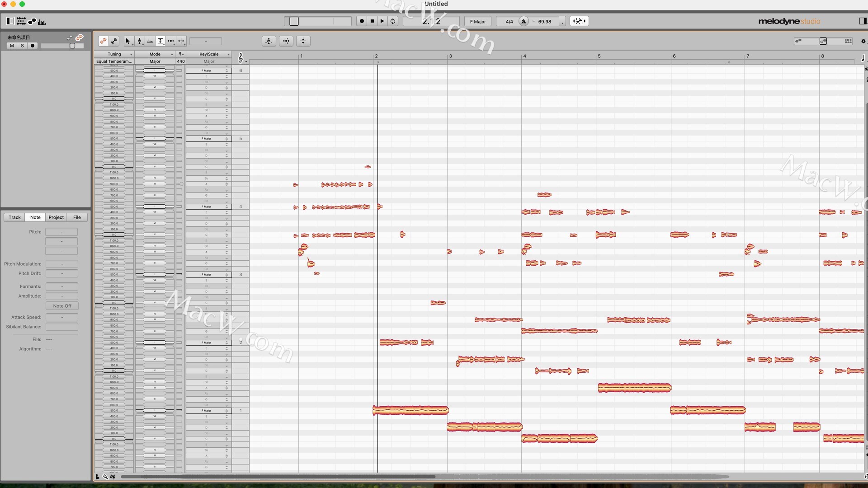Click the Note Off button

[62, 306]
